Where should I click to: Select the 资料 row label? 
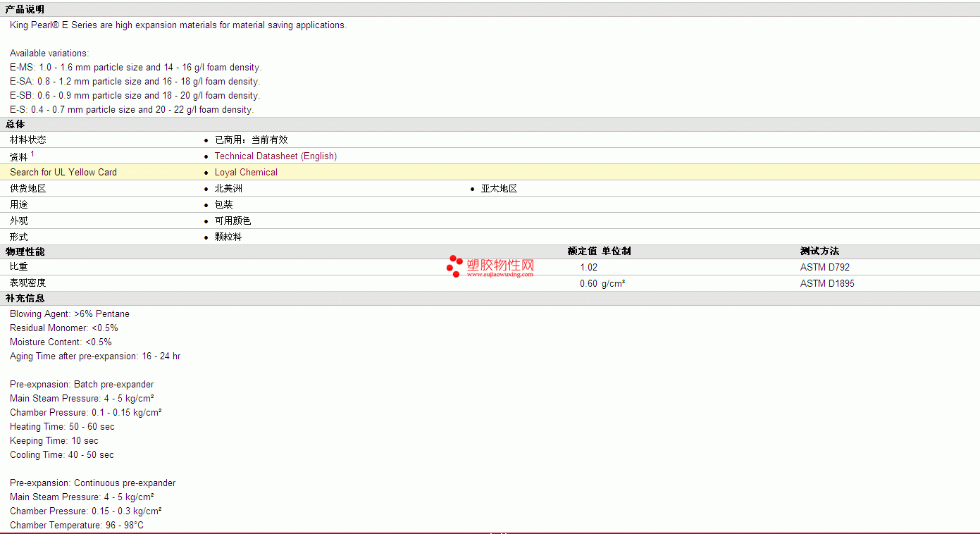pyautogui.click(x=19, y=156)
